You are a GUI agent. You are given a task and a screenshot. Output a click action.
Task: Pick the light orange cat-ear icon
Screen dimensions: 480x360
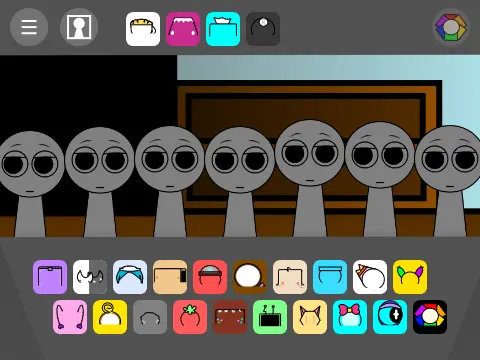click(310, 317)
